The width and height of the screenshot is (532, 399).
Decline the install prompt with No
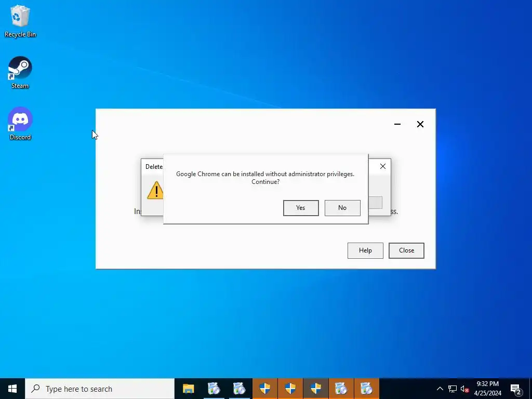[x=342, y=208]
